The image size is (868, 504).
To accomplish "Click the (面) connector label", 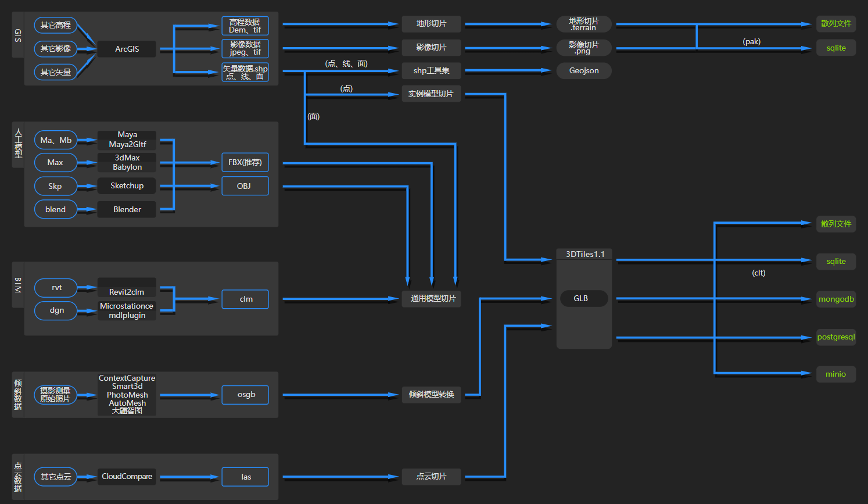I will click(314, 116).
